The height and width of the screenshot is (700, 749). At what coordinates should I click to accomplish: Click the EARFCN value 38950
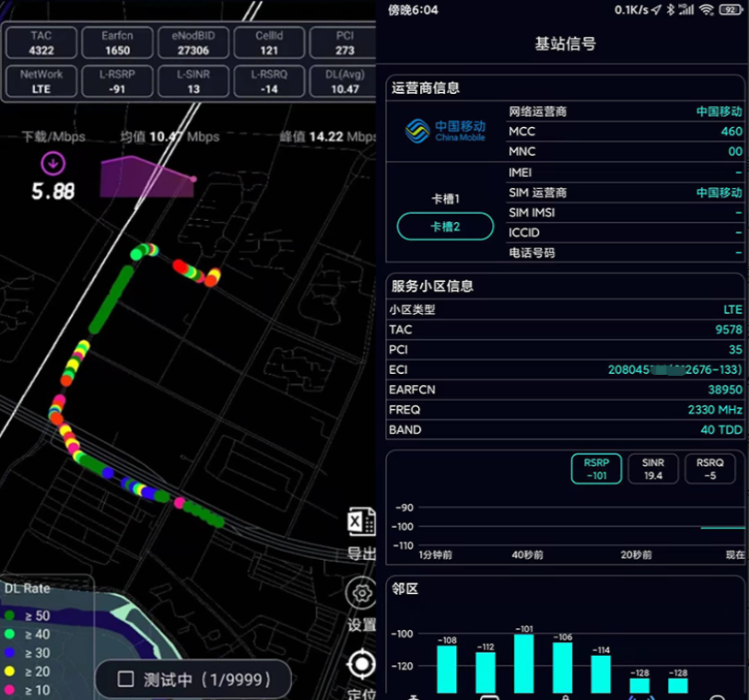[x=725, y=390]
